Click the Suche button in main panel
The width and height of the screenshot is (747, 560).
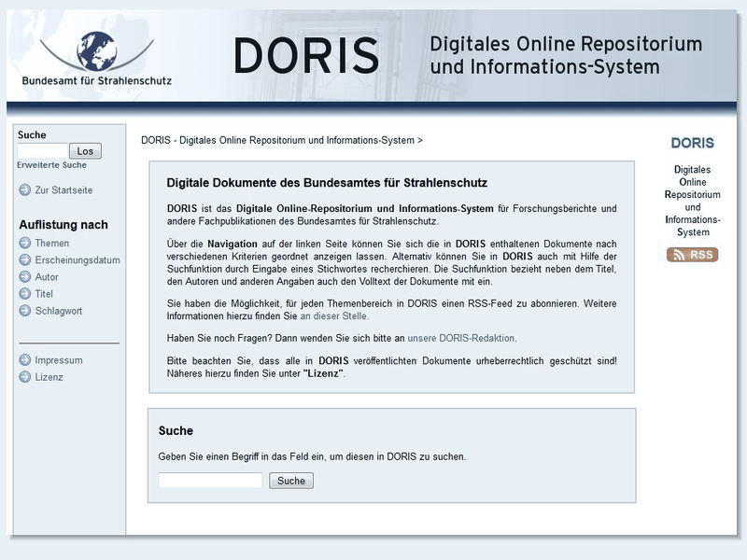click(291, 481)
